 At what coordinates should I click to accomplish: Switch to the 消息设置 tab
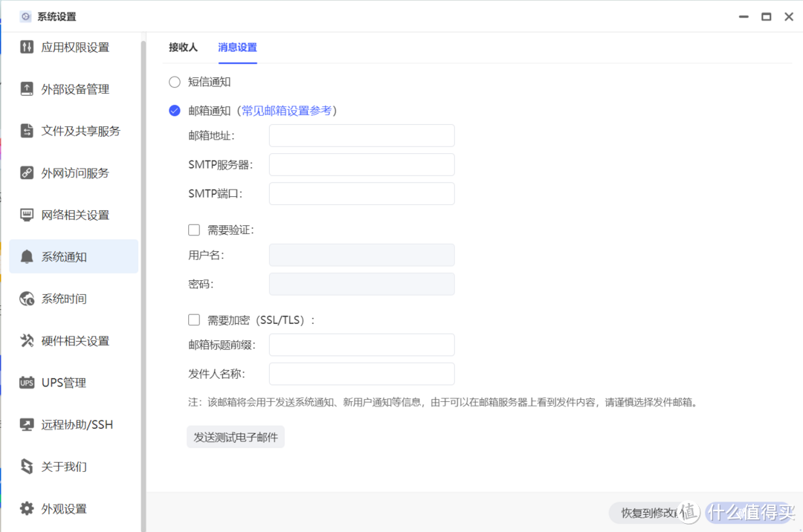point(237,47)
